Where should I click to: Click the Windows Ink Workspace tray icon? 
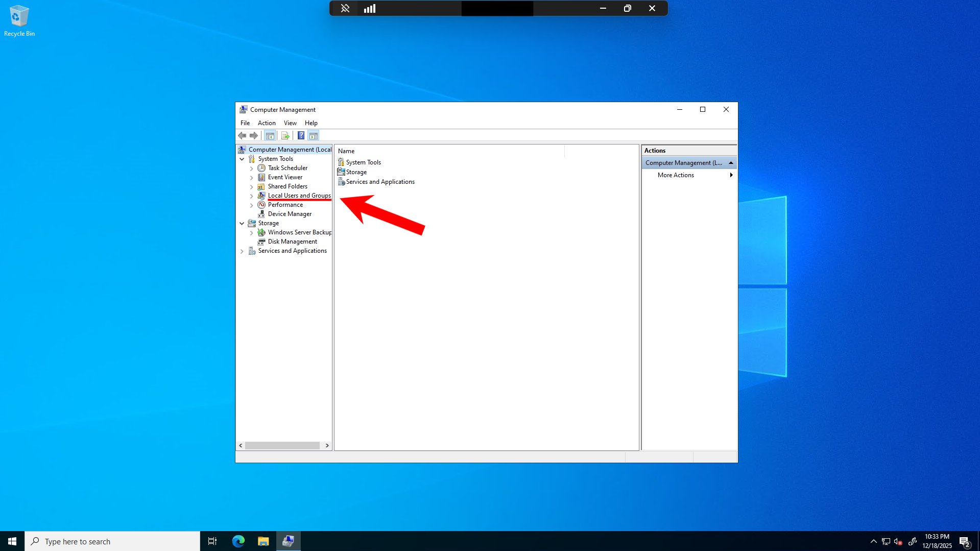click(x=913, y=541)
